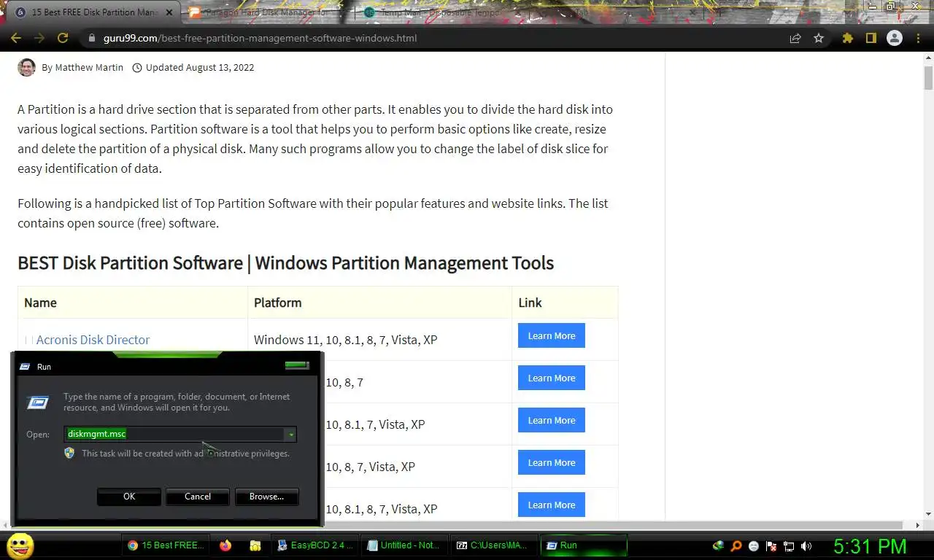The image size is (934, 560).
Task: Open the volume speaker tray icon
Action: [806, 545]
